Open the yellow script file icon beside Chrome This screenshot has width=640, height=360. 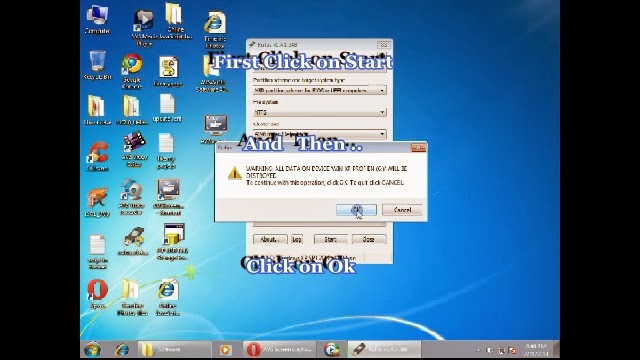coord(168,71)
